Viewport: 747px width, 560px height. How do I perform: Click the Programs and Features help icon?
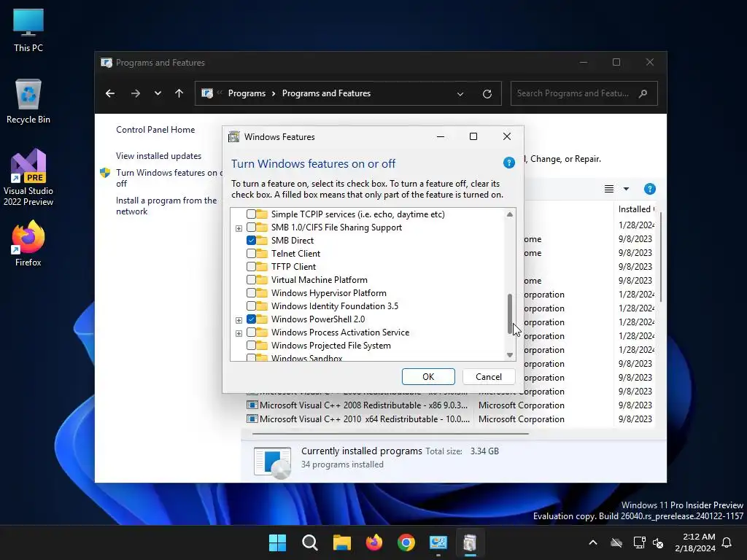coord(649,189)
